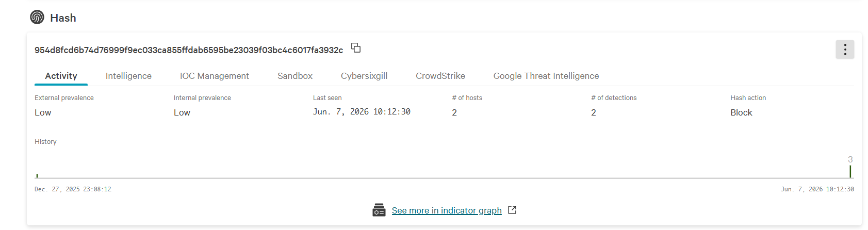Open the Cybersixgill tab
This screenshot has width=868, height=230.
364,76
